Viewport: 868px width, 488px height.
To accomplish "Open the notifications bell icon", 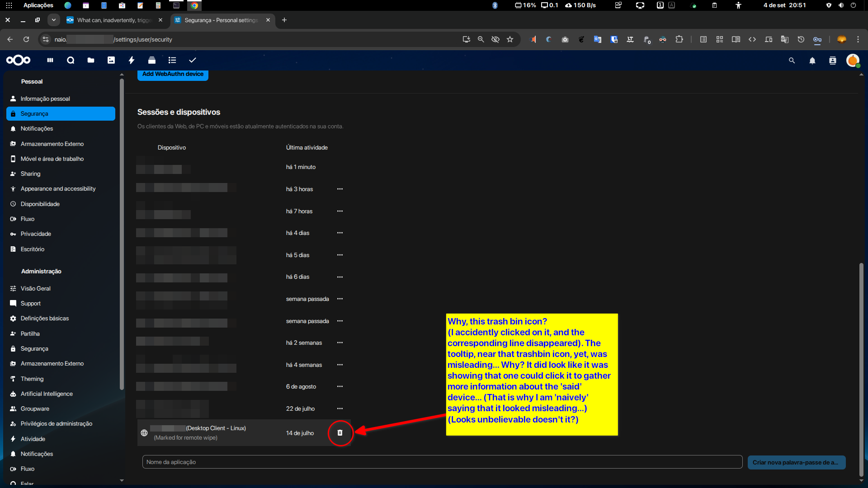I will (812, 61).
